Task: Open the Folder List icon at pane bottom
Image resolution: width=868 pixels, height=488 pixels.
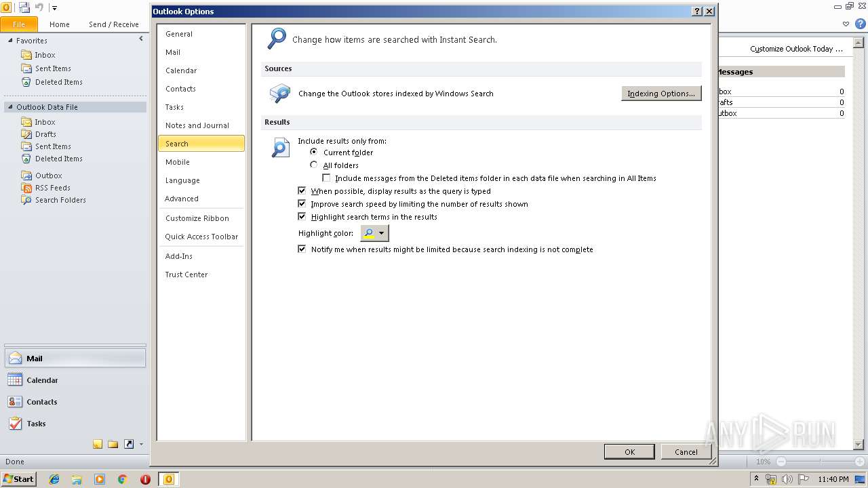Action: click(x=113, y=445)
